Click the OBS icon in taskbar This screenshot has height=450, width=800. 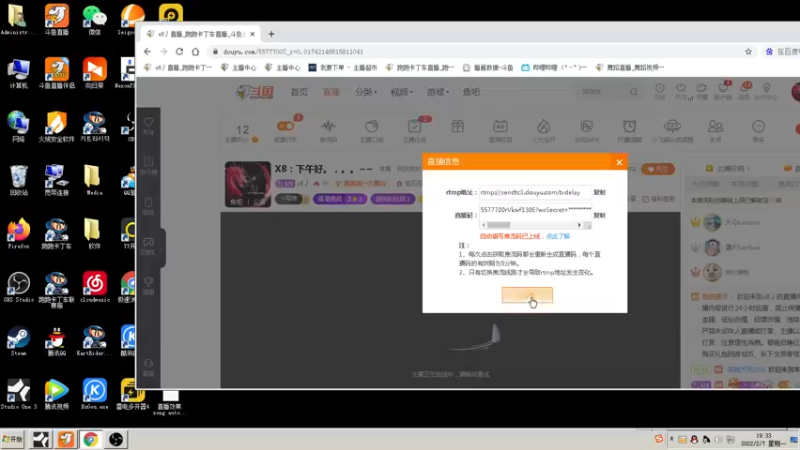116,439
